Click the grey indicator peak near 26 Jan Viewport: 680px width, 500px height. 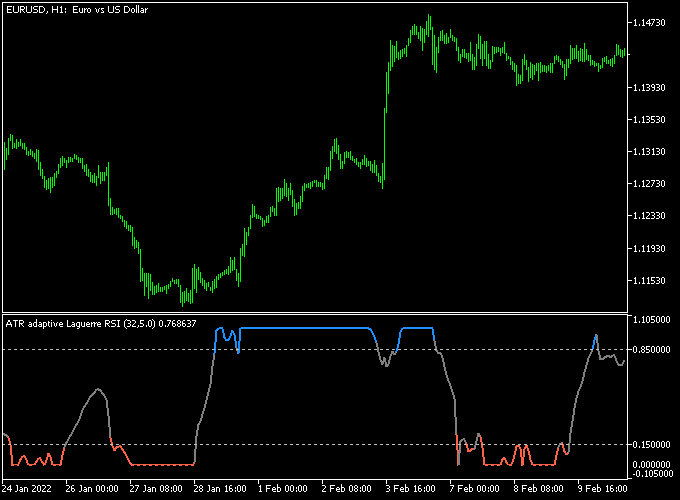tap(98, 389)
